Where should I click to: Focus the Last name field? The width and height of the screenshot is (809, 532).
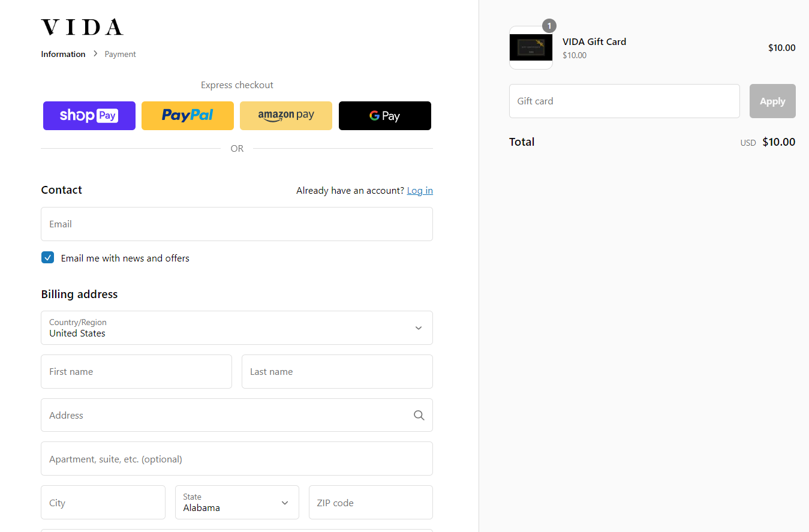337,371
